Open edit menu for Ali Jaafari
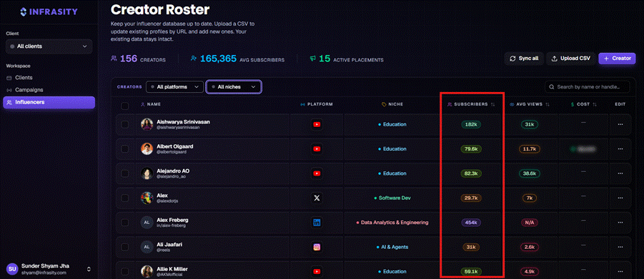Image resolution: width=644 pixels, height=279 pixels. pos(620,247)
